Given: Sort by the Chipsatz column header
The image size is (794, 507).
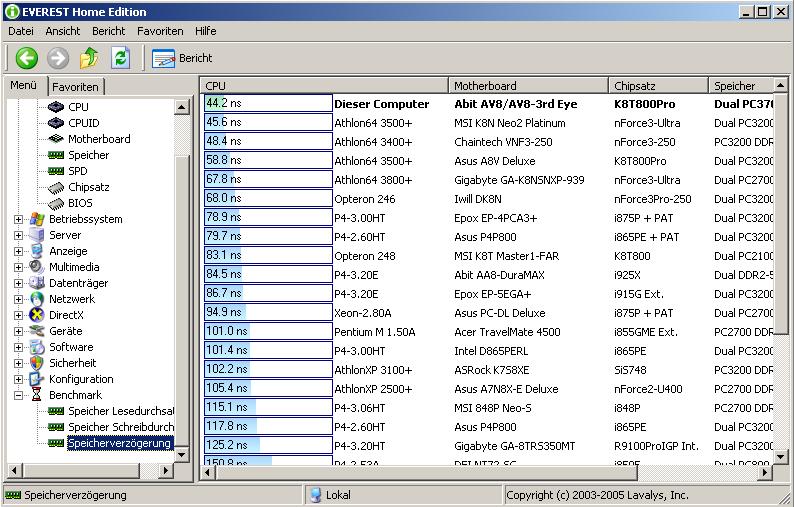Looking at the screenshot, I should 658,86.
